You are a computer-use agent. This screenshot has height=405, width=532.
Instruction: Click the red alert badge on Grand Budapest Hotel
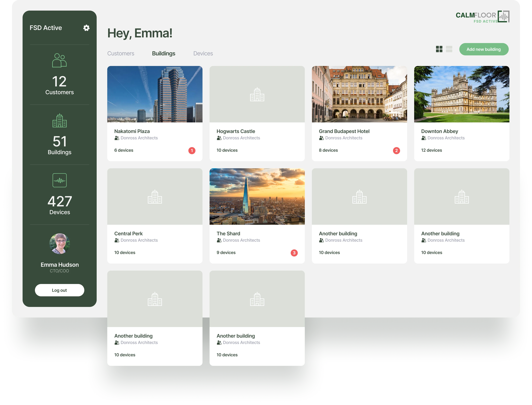point(396,150)
